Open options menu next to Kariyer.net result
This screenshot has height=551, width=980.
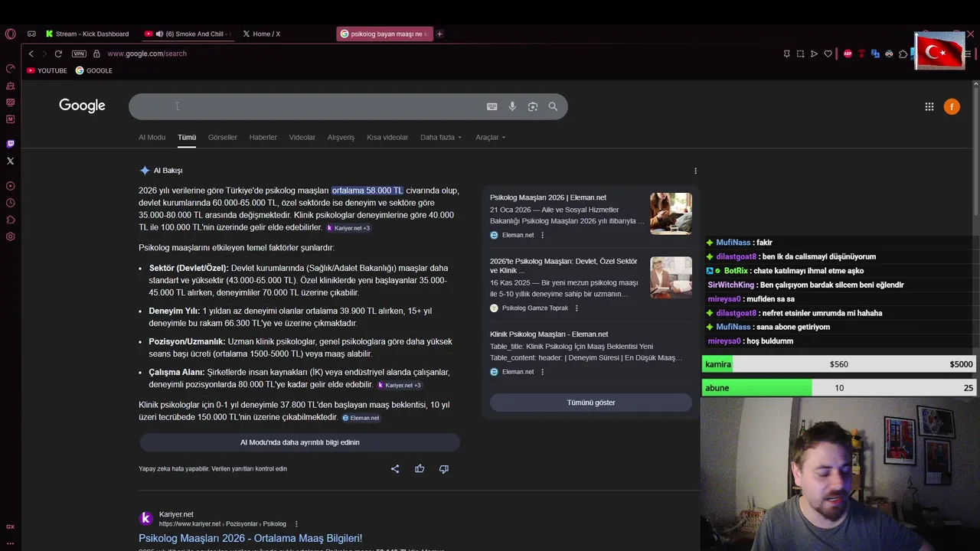pyautogui.click(x=296, y=524)
